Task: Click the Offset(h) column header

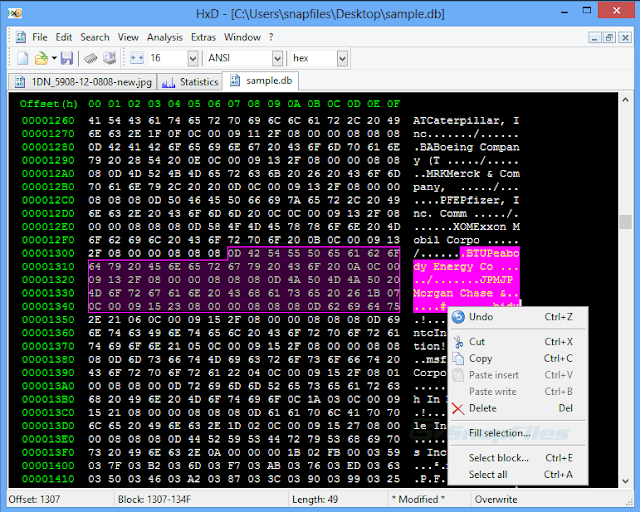Action: click(x=49, y=104)
